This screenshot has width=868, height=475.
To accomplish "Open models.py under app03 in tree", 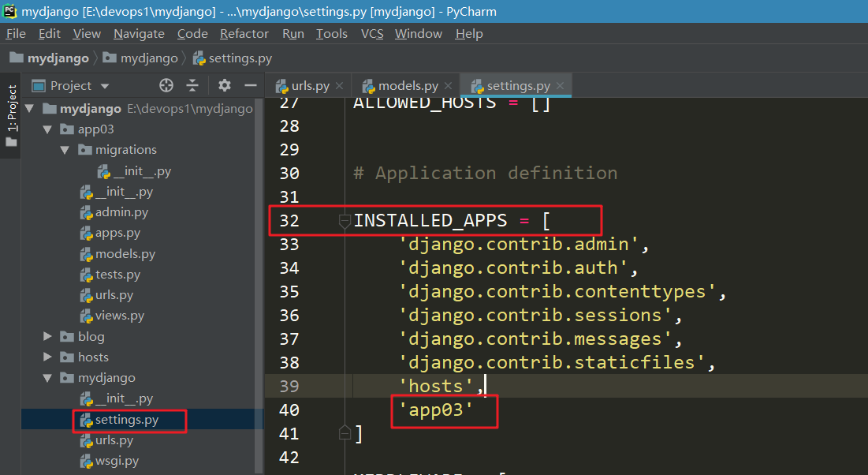I will (117, 254).
